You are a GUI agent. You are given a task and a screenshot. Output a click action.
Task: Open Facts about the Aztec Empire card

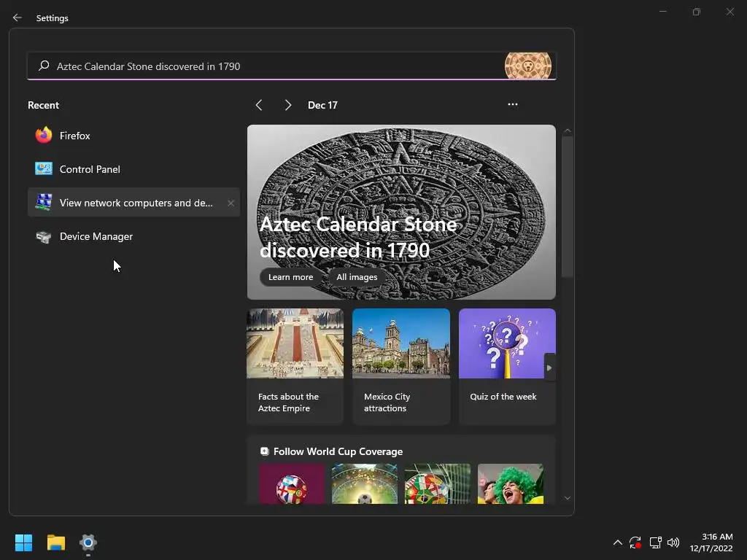coord(295,366)
